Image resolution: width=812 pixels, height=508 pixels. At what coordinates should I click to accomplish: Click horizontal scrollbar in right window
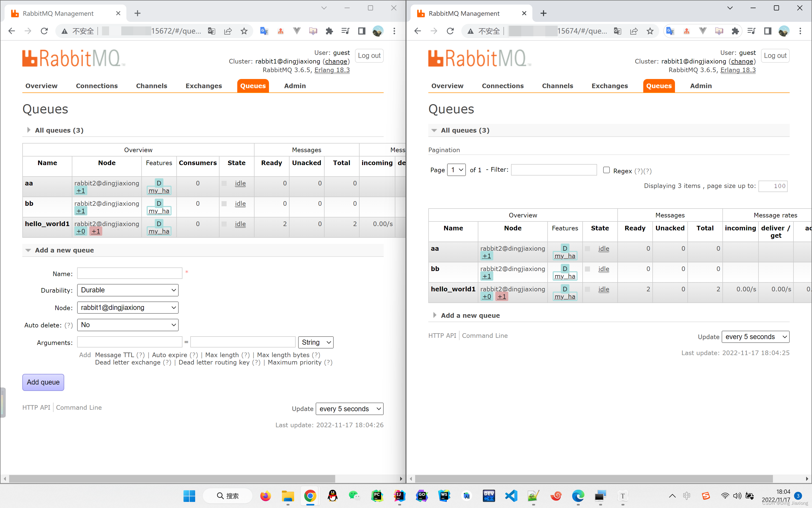(x=594, y=479)
